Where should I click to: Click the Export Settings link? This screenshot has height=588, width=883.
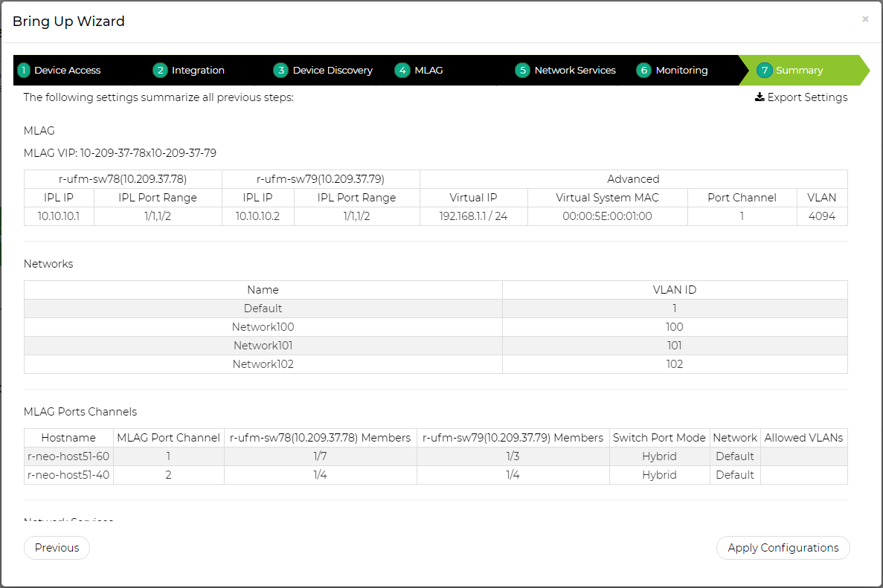807,97
